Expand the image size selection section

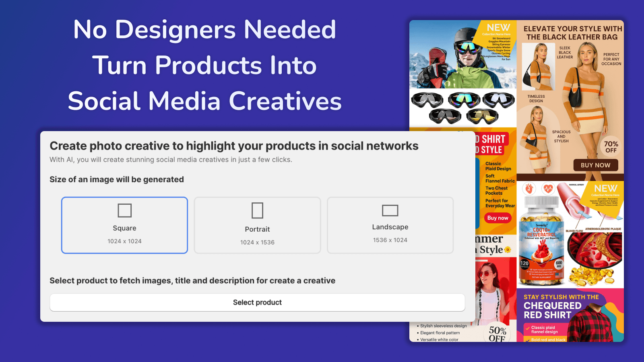tap(117, 179)
